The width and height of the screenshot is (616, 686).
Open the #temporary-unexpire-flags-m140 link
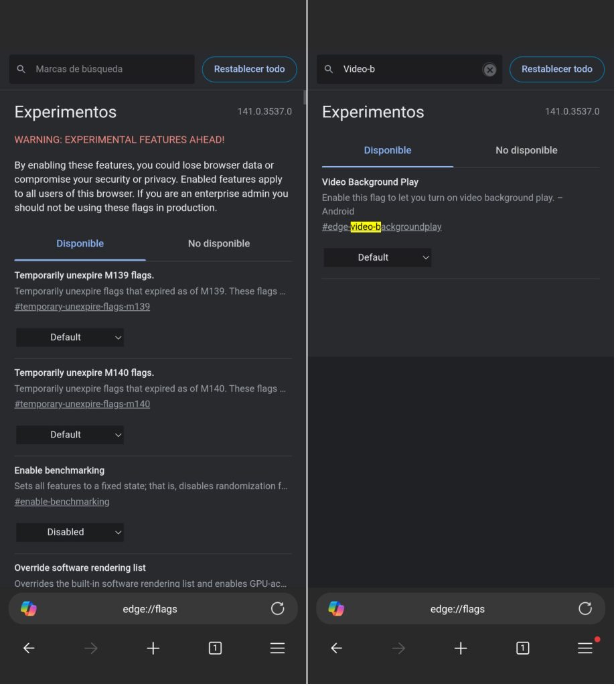(x=82, y=403)
